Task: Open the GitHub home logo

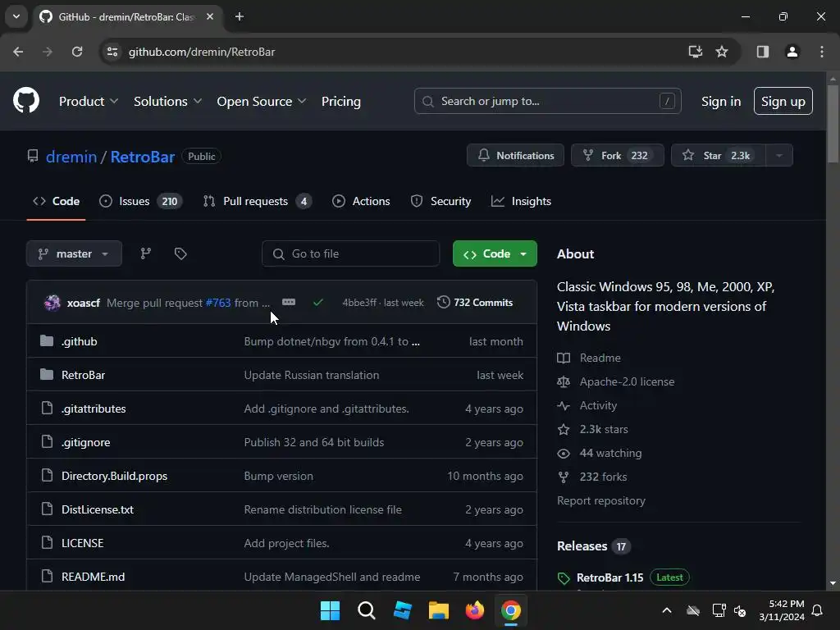Action: click(x=25, y=100)
